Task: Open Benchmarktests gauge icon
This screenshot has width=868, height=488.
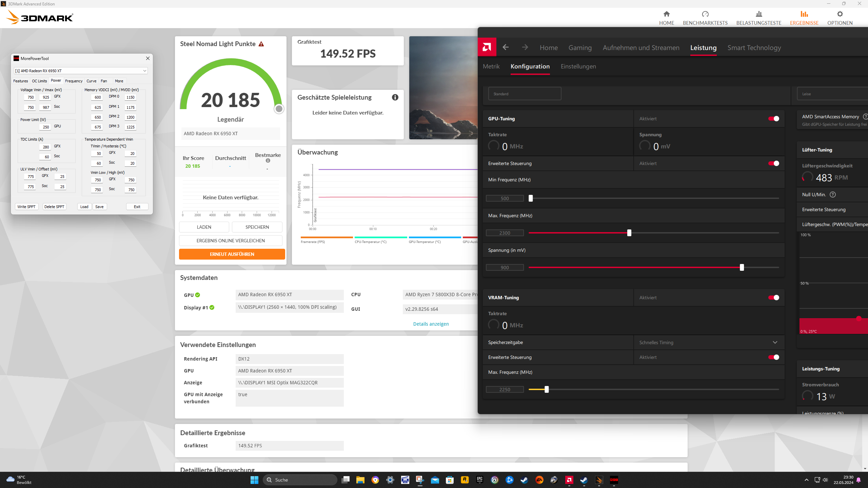Action: pos(705,14)
